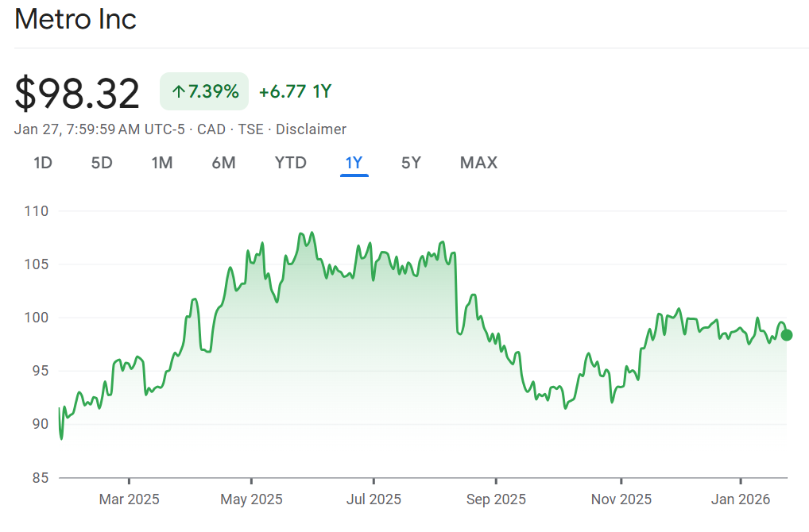This screenshot has height=532, width=809.
Task: Click the Jul 2025 axis label
Action: pos(374,499)
